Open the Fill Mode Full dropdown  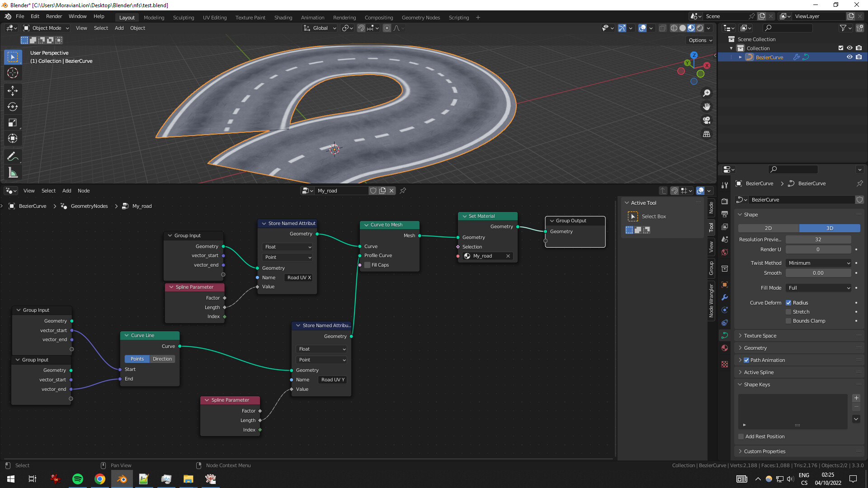click(x=819, y=288)
